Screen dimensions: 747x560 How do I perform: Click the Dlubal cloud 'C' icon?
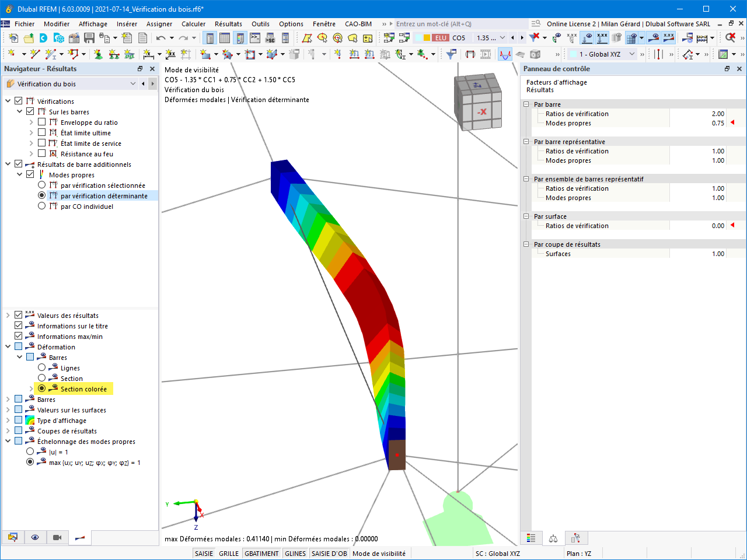coord(43,38)
